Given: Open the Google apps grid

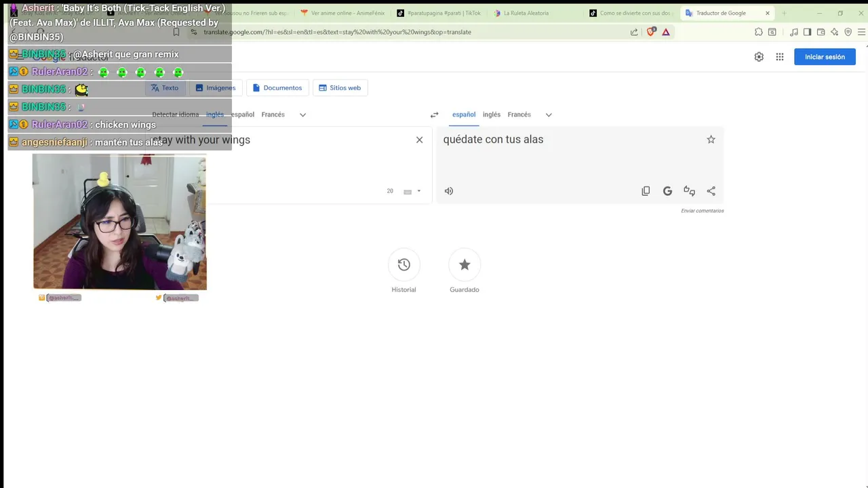Looking at the screenshot, I should coord(780,57).
